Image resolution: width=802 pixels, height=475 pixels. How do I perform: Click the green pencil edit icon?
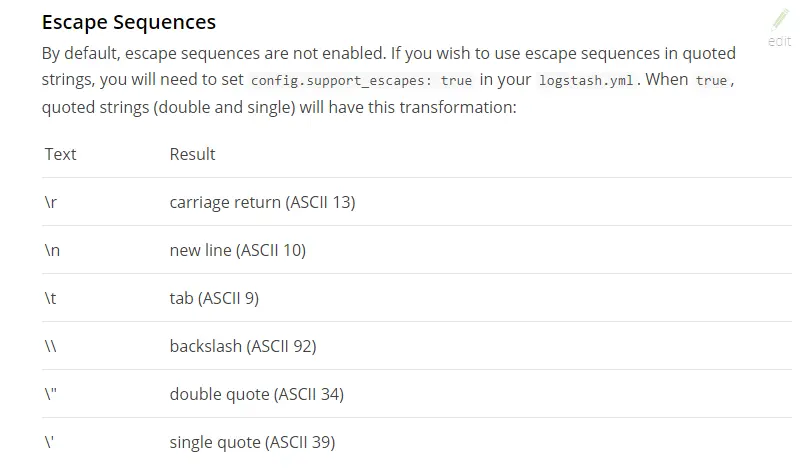click(x=780, y=20)
